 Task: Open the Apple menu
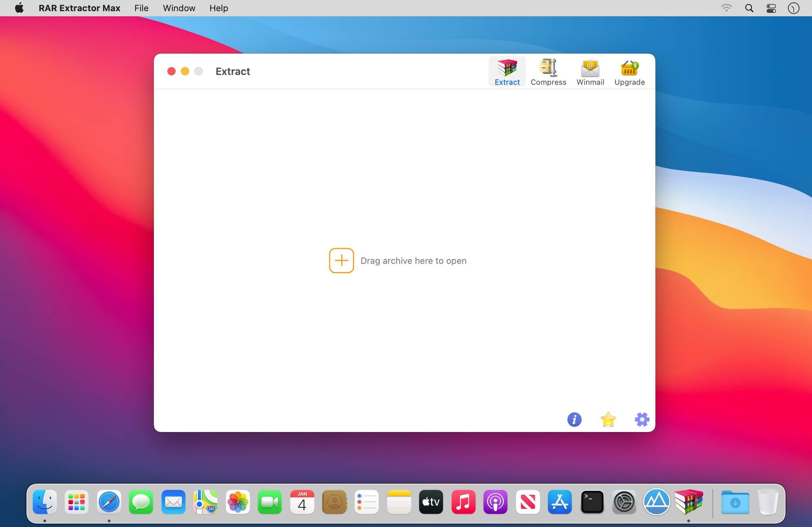(19, 8)
